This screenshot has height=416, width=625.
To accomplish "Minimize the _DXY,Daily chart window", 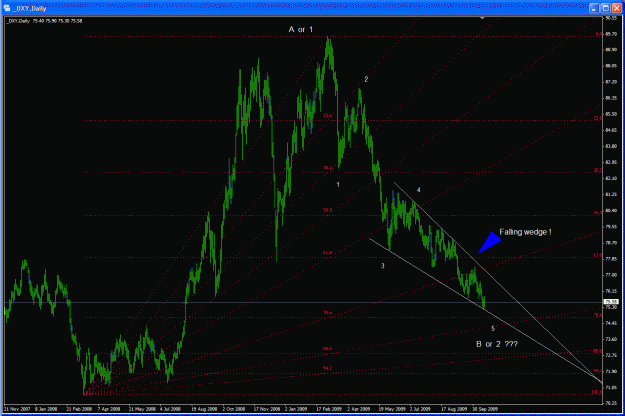I will click(x=594, y=8).
